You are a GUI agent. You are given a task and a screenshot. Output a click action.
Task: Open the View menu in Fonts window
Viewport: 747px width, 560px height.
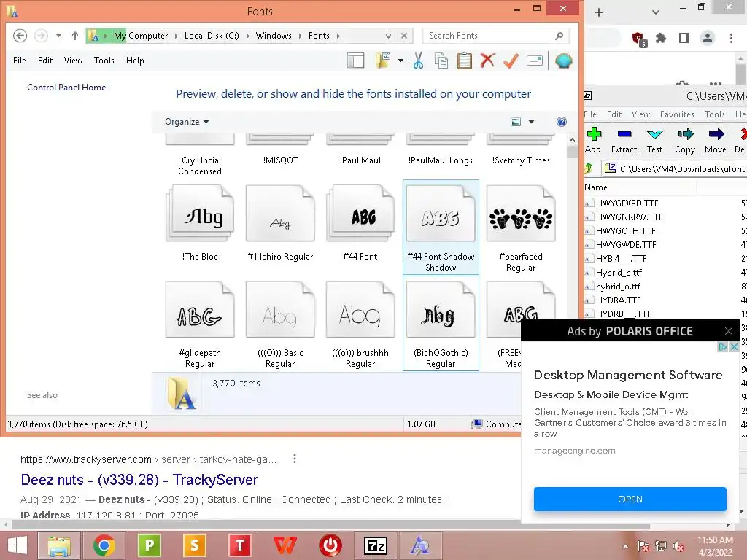[x=73, y=61]
